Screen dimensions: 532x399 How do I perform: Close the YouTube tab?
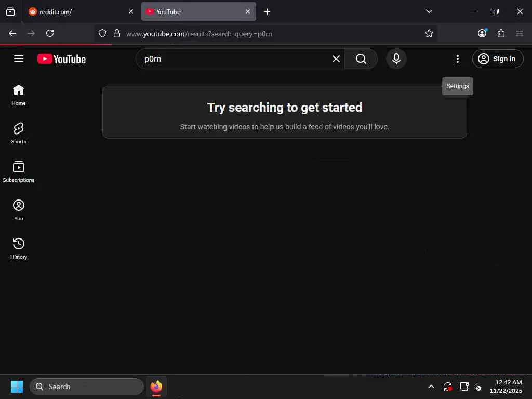[248, 11]
